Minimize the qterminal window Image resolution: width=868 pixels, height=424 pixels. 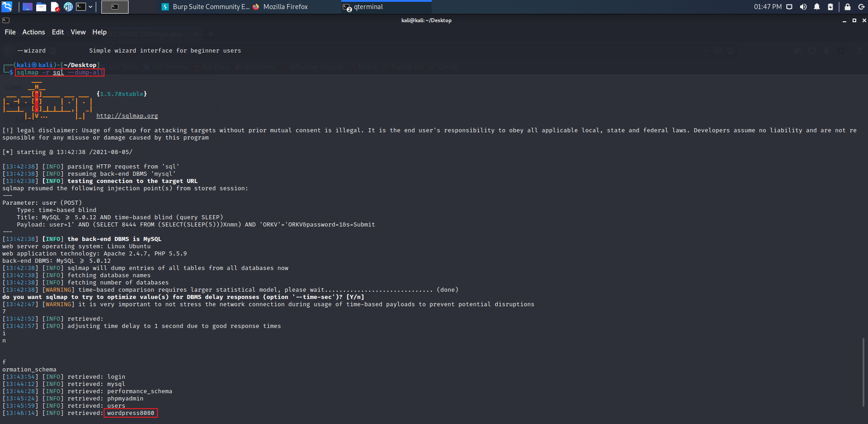pos(844,20)
